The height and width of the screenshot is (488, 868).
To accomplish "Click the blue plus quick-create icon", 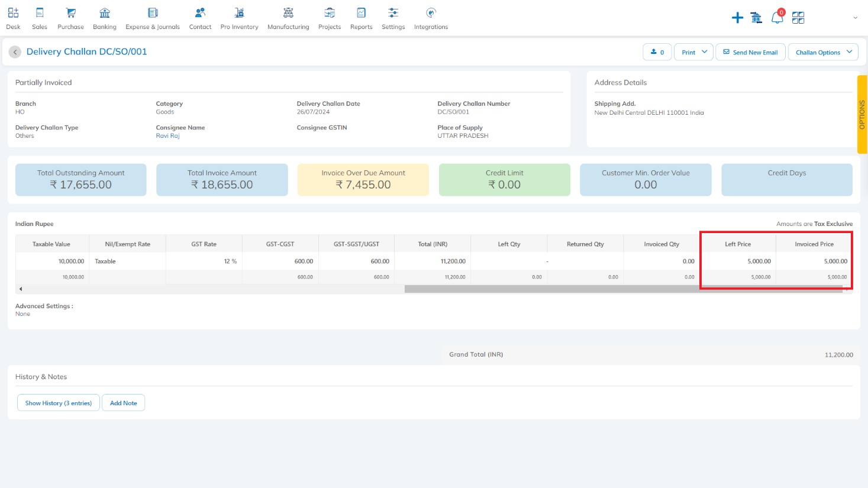I will point(737,18).
